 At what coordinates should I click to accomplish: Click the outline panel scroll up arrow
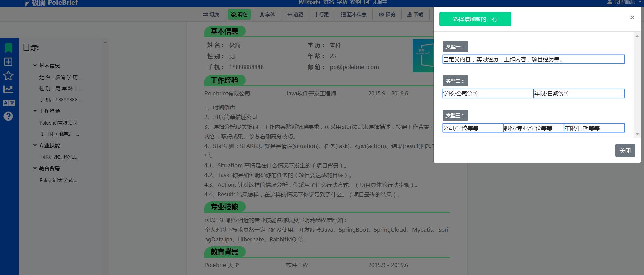click(105, 42)
